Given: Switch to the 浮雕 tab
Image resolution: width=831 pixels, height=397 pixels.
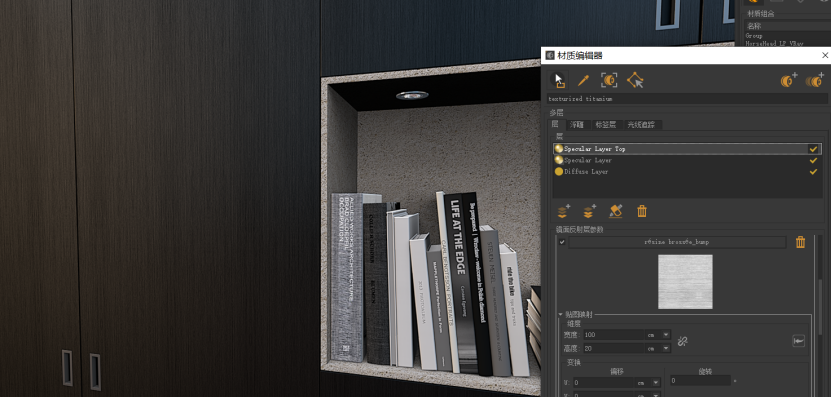Looking at the screenshot, I should [577, 125].
